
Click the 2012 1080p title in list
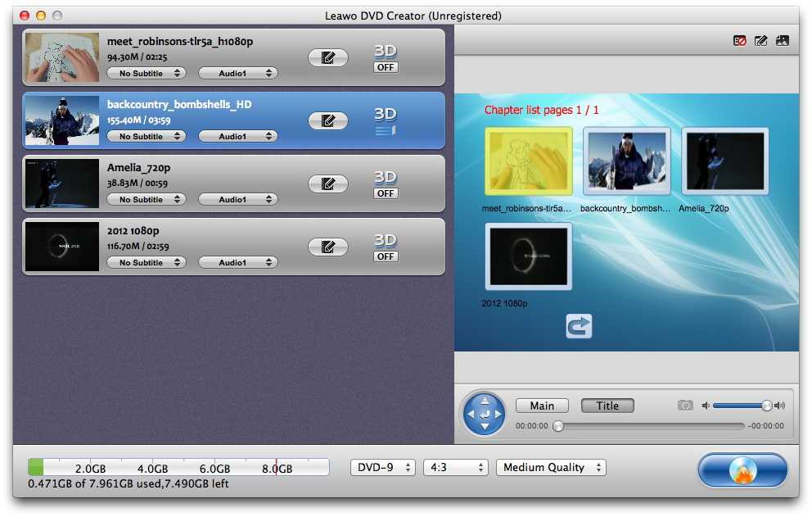pos(133,231)
